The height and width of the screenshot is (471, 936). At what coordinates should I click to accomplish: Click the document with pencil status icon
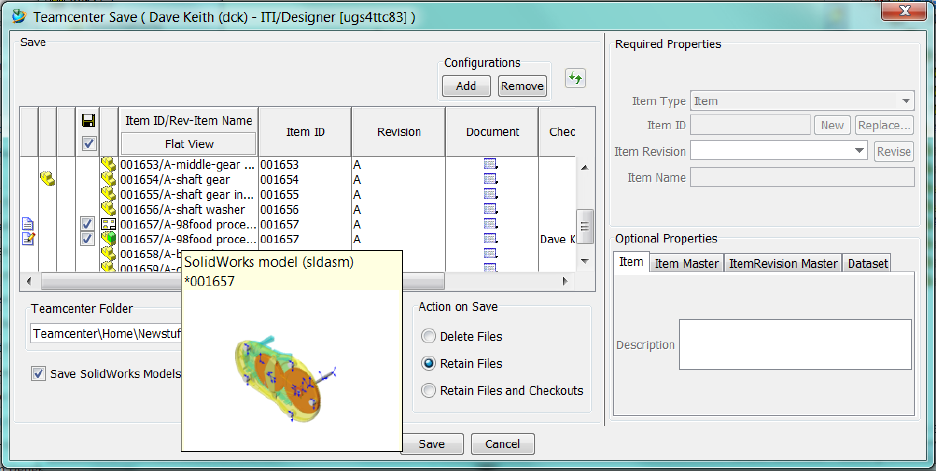click(x=28, y=239)
